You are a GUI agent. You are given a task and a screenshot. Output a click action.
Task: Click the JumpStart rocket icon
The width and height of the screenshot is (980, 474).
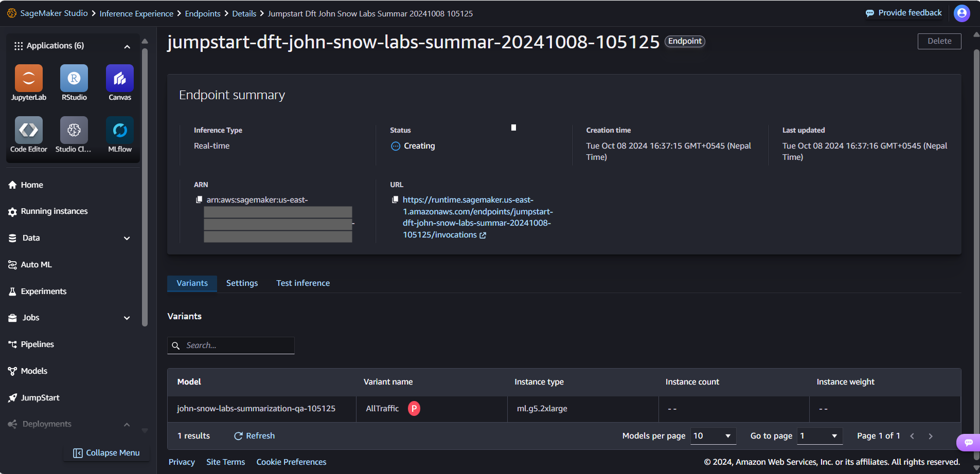(x=13, y=398)
